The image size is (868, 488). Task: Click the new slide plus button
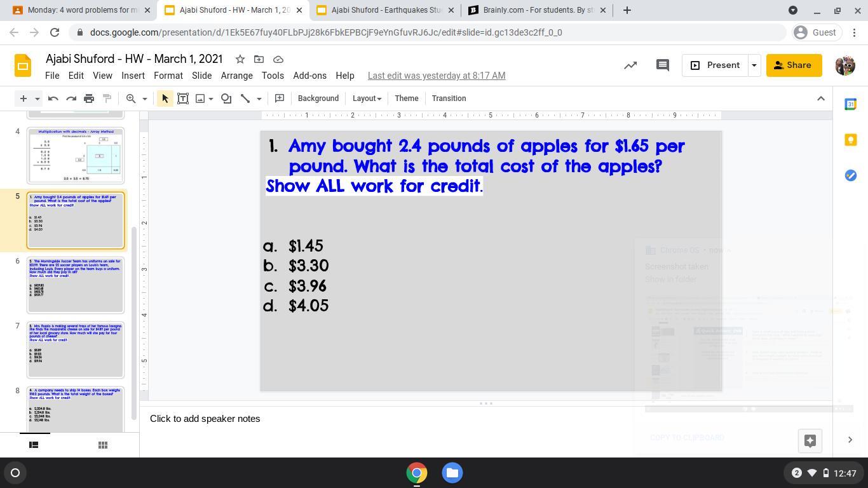click(23, 98)
